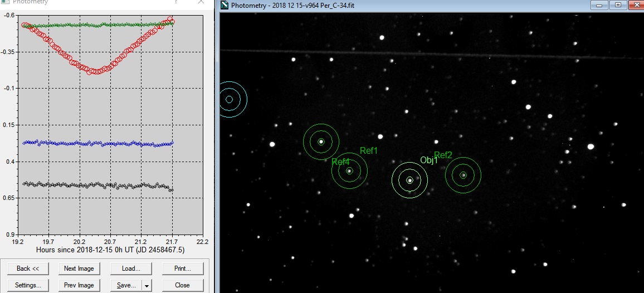Viewport: 644px width, 293px height.
Task: Click the FITS image window app icon
Action: pos(225,6)
